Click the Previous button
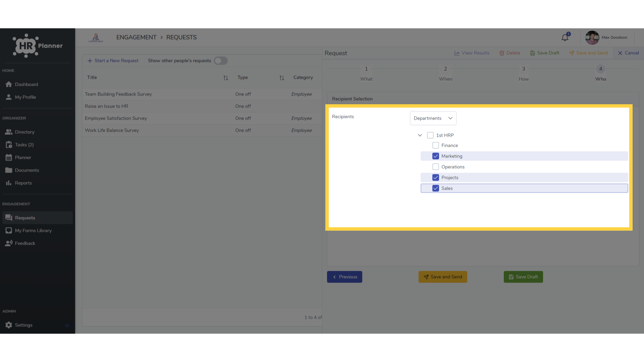This screenshot has width=644, height=362. [x=344, y=277]
